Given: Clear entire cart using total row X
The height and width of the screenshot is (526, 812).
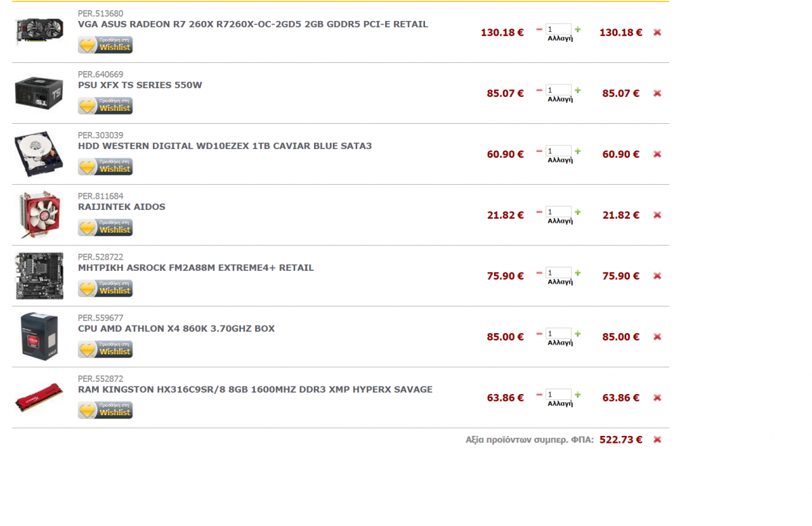Looking at the screenshot, I should coord(657,440).
